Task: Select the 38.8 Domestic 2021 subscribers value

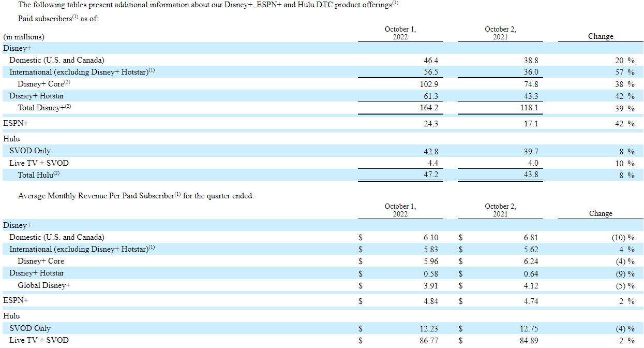Action: click(531, 61)
